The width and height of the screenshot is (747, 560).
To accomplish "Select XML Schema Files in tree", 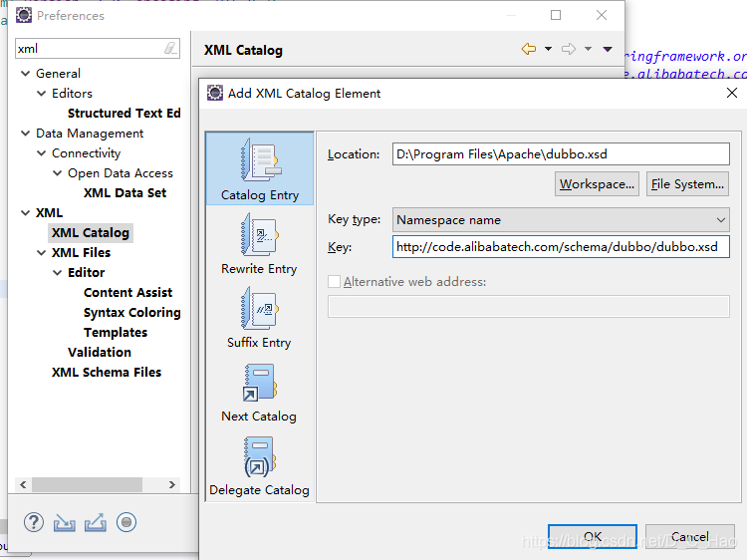I will point(107,373).
